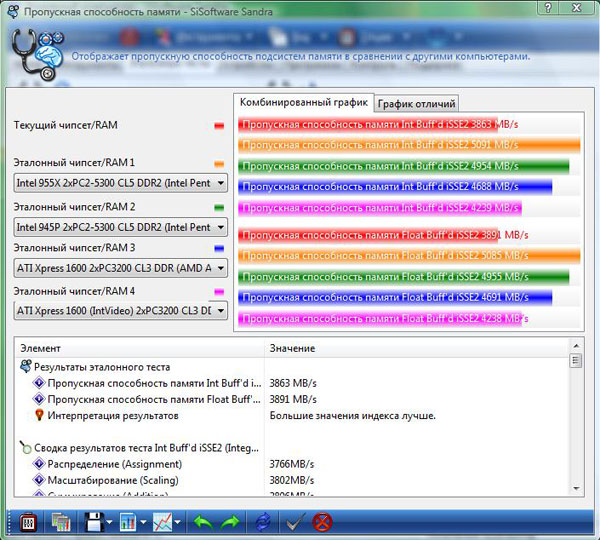Image resolution: width=600 pixels, height=540 pixels.
Task: Click blue bar Int Buff'd iSSE2 4688 MB/s
Action: tap(395, 187)
